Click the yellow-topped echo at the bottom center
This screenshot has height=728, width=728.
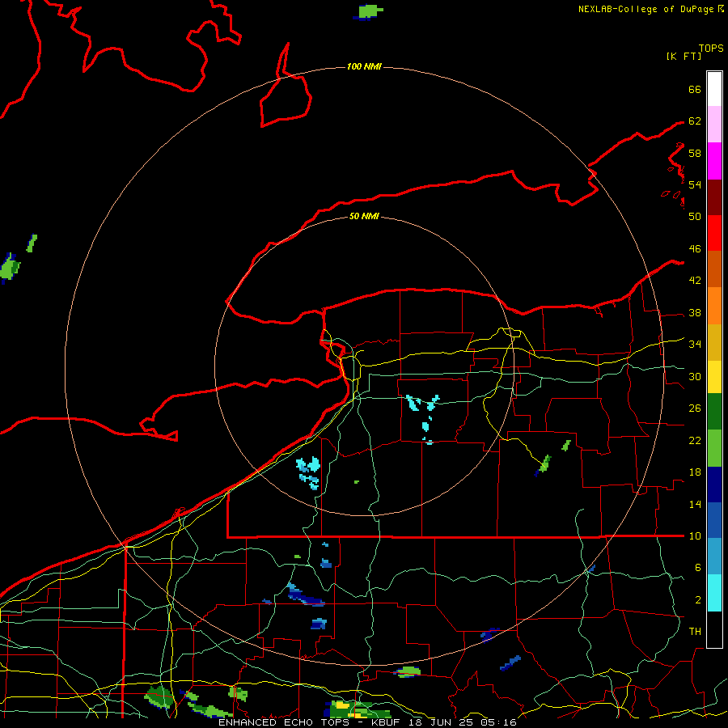pos(357,709)
